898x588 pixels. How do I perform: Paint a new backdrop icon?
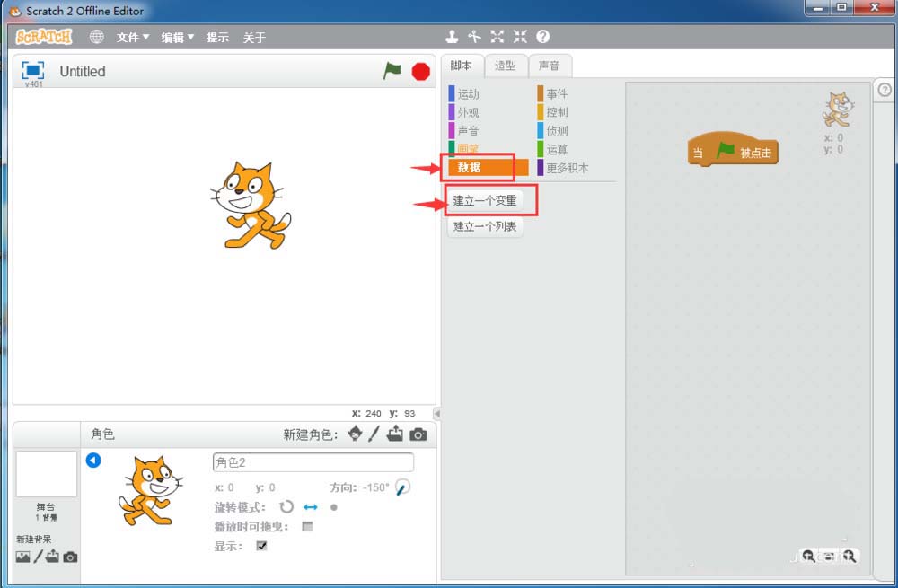point(38,556)
